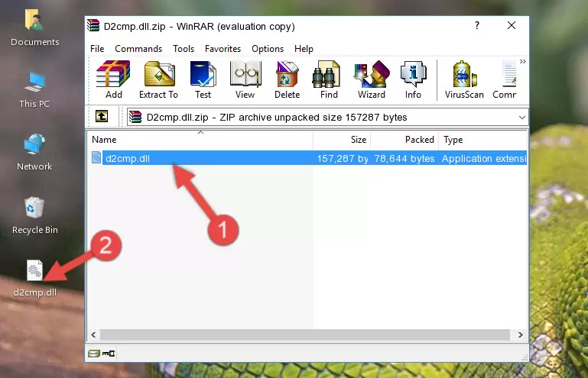
Task: Select the d2cmp.dll desktop file icon
Action: pos(34,279)
